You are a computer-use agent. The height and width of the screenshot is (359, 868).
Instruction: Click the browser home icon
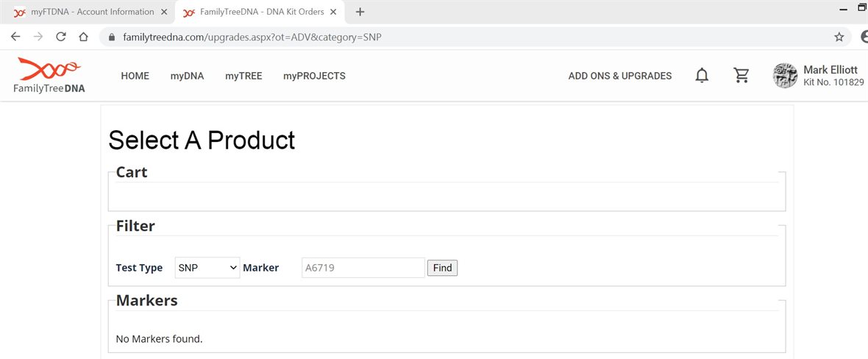(x=84, y=37)
